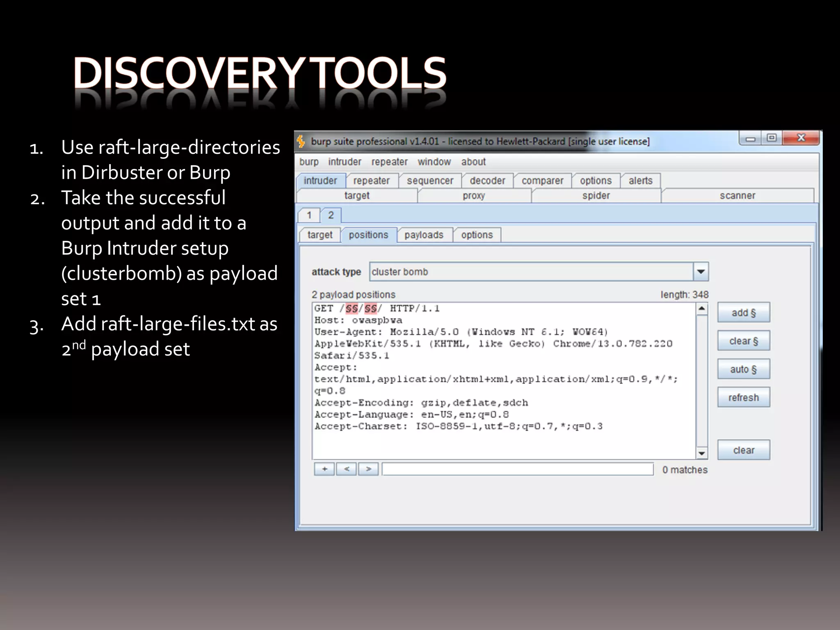Click the next match > button
Viewport: 840px width, 630px height.
(x=368, y=469)
